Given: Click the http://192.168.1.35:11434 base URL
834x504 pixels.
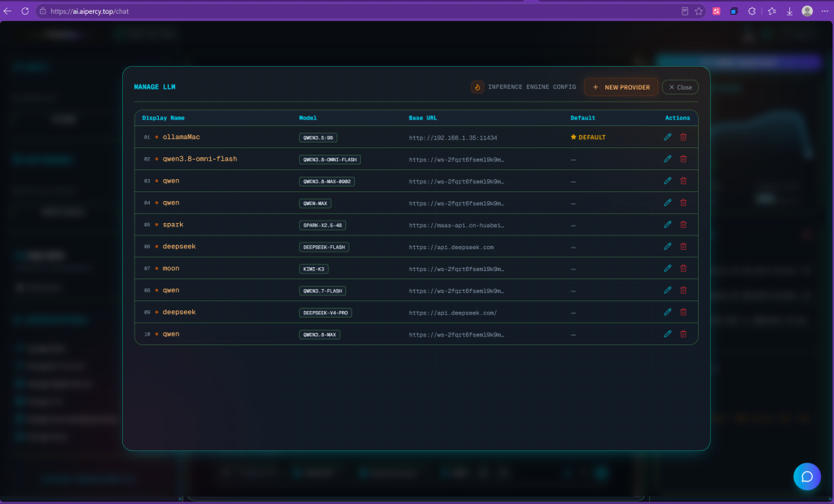Looking at the screenshot, I should pos(453,138).
